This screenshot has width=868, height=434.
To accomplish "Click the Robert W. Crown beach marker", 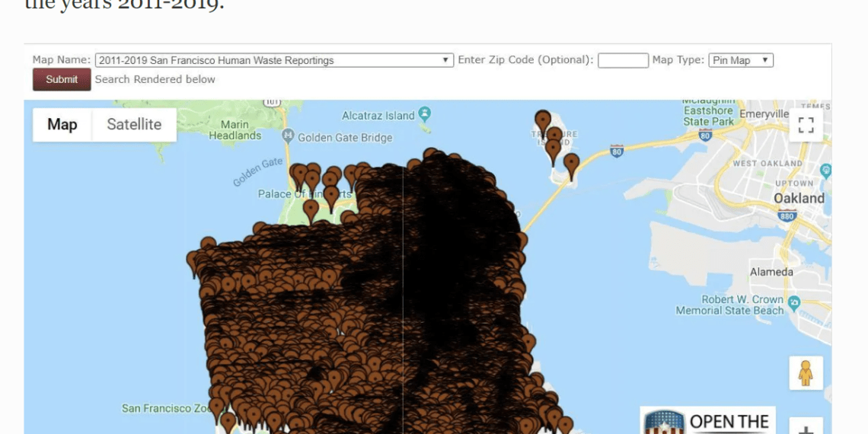I will (795, 302).
